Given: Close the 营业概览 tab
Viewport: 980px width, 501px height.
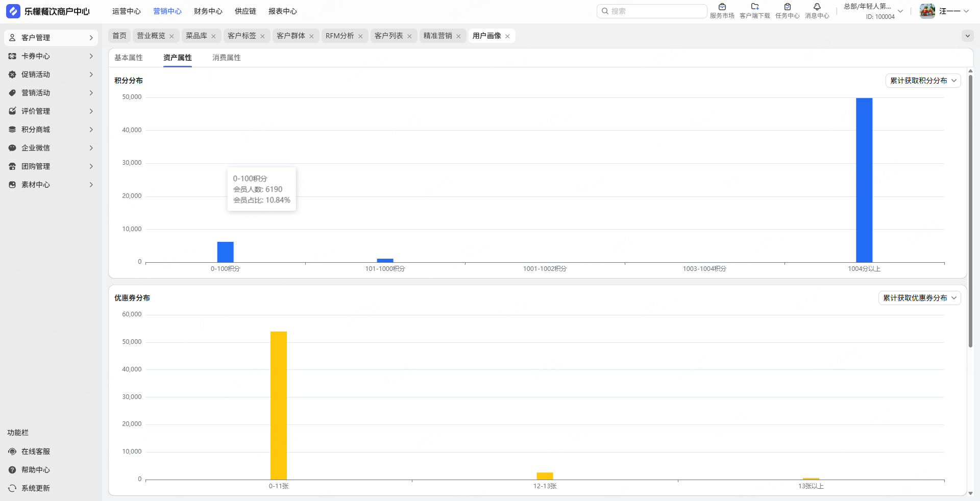Looking at the screenshot, I should 171,36.
